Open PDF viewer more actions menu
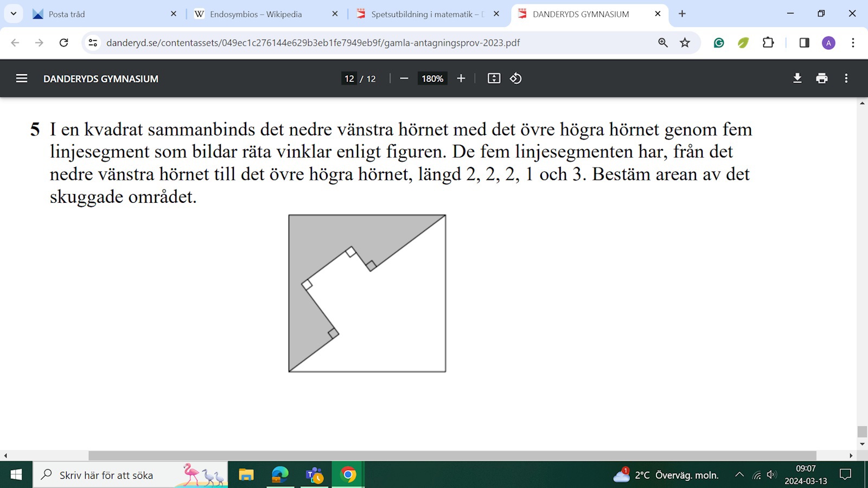Screen dimensions: 868x488 tap(846, 79)
